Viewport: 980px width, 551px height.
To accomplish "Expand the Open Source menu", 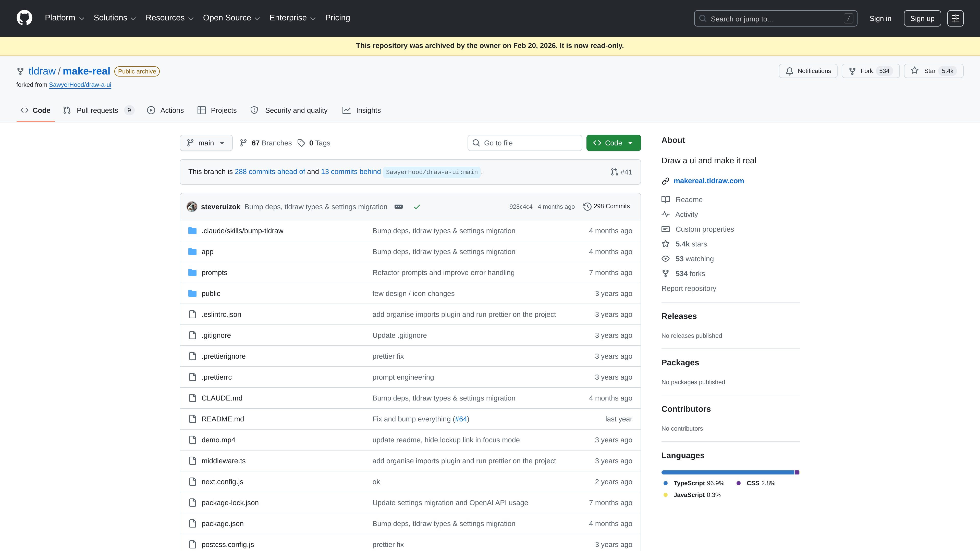I will [232, 18].
